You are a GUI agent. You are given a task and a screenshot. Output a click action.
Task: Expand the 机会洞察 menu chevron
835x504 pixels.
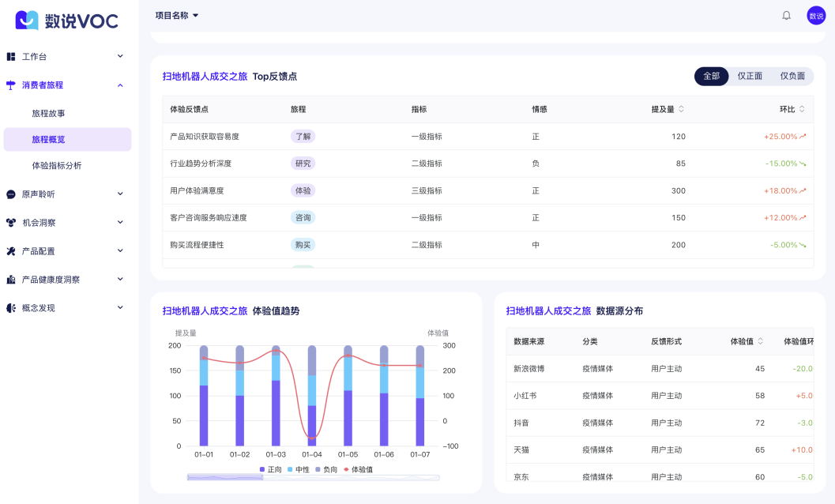[x=120, y=222]
